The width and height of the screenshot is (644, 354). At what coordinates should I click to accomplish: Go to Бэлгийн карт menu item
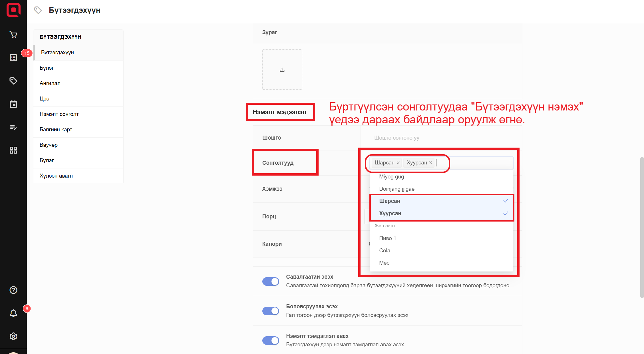(x=56, y=130)
